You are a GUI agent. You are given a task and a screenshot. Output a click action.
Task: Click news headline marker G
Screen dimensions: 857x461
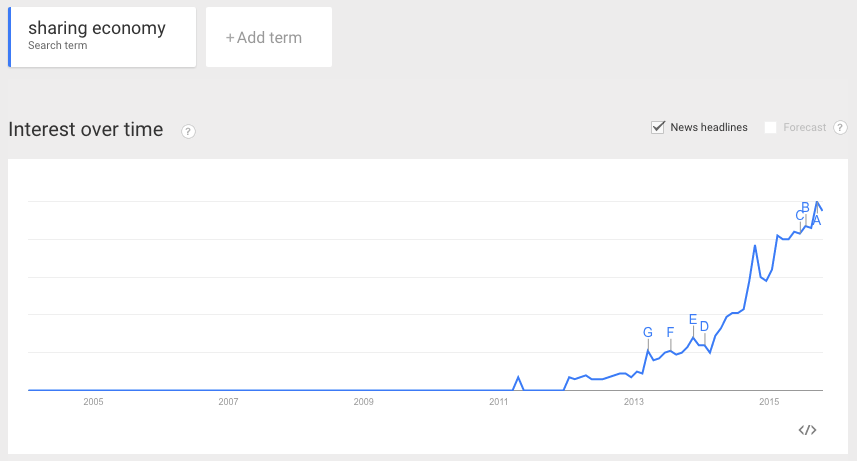tap(647, 332)
